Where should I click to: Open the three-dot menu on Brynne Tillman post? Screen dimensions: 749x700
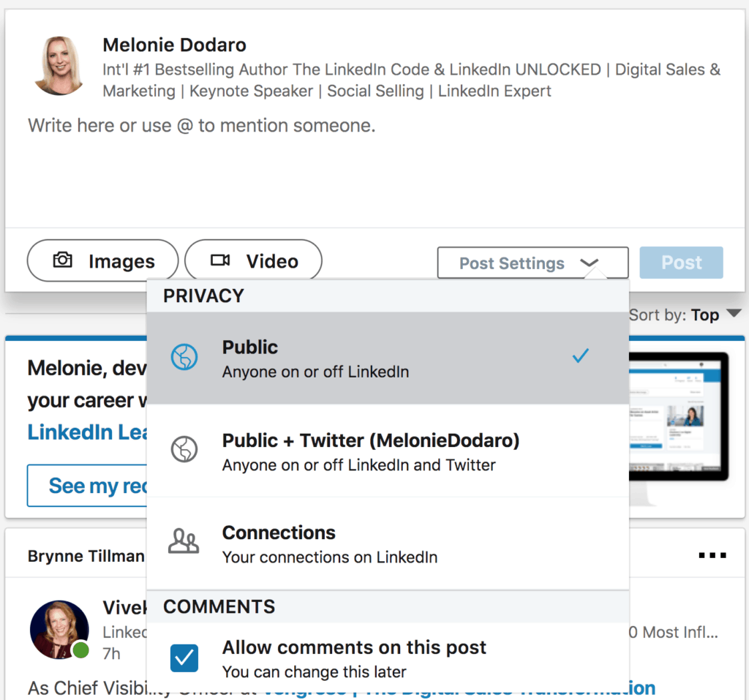tap(712, 555)
